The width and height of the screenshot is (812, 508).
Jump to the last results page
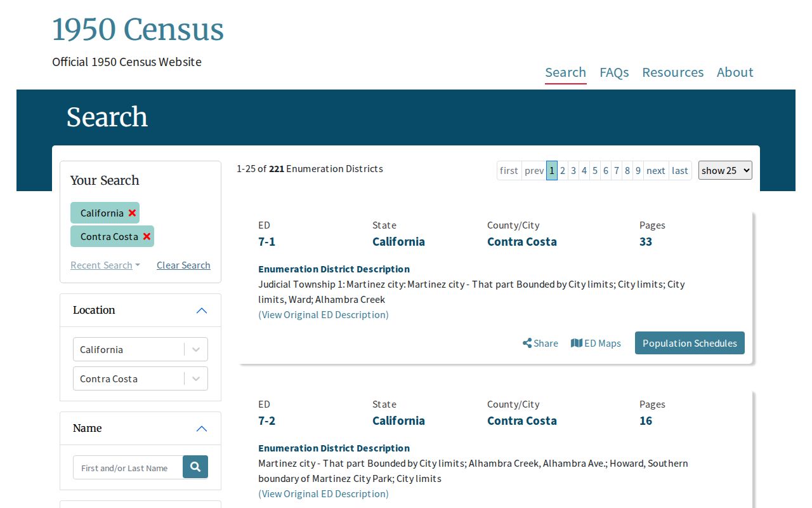pos(680,170)
